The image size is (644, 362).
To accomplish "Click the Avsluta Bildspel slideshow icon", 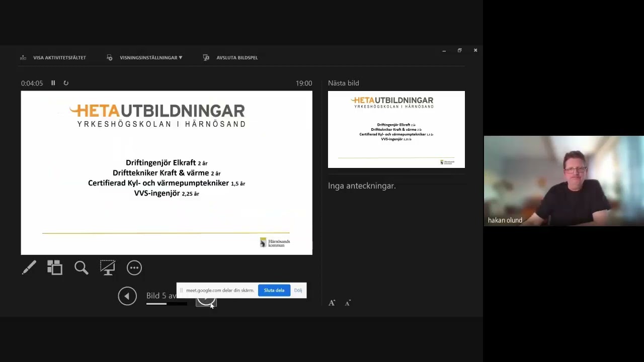I will click(206, 58).
